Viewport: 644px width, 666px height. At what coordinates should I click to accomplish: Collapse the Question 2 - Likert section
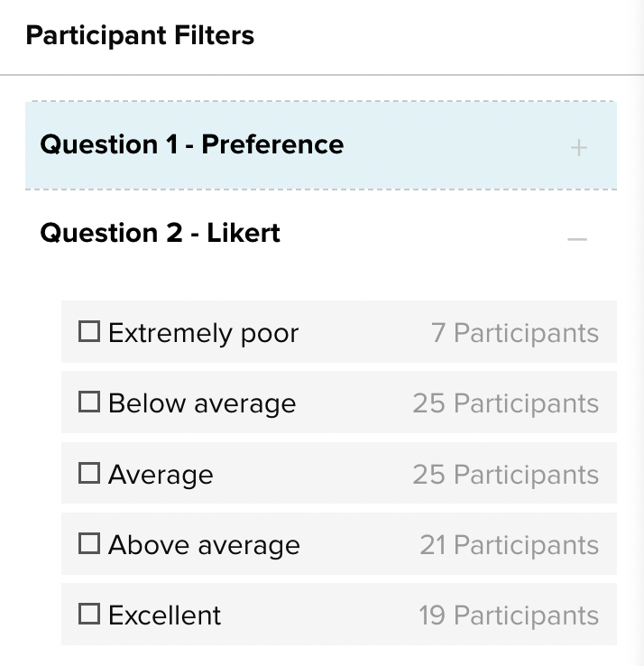[x=161, y=233]
